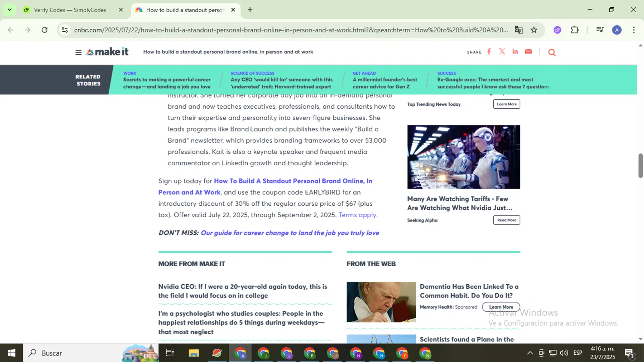Open a new browser tab
This screenshot has height=362, width=644.
[x=250, y=10]
